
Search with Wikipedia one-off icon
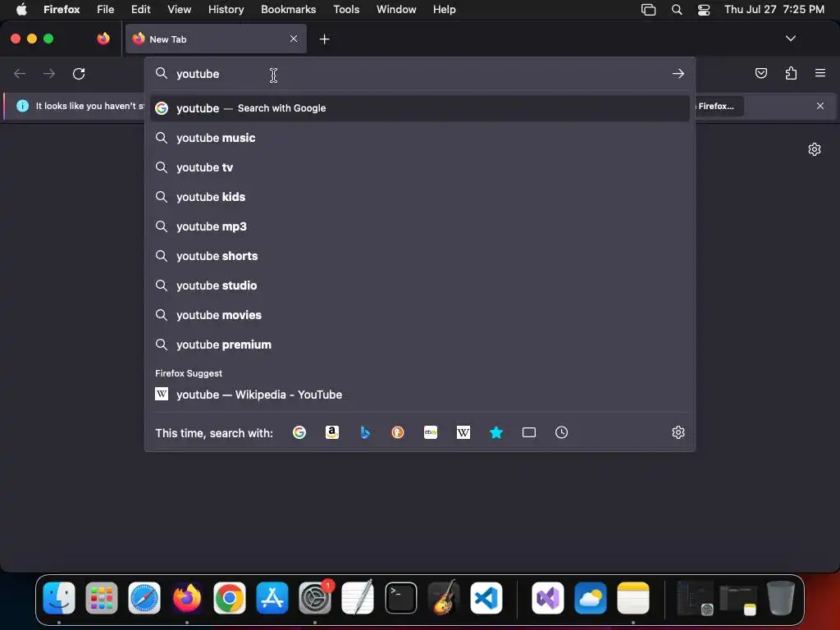pos(463,432)
